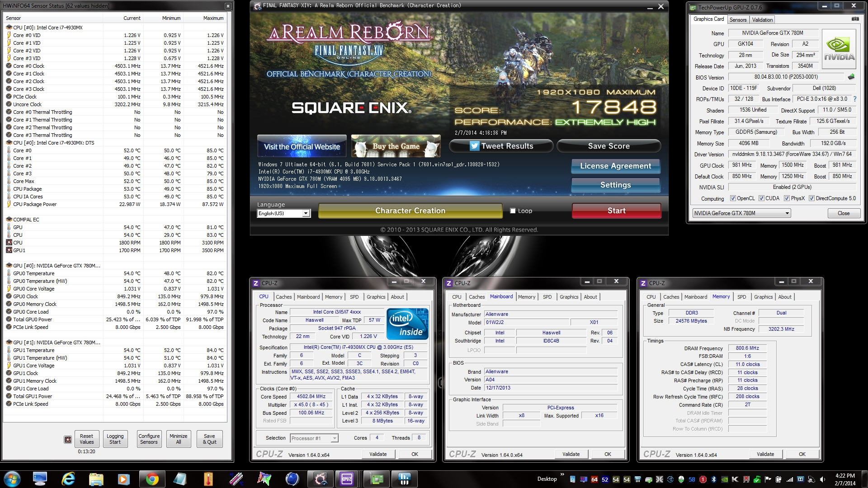This screenshot has width=868, height=488.
Task: Launch Windows Media Player from taskbar
Action: 123,479
